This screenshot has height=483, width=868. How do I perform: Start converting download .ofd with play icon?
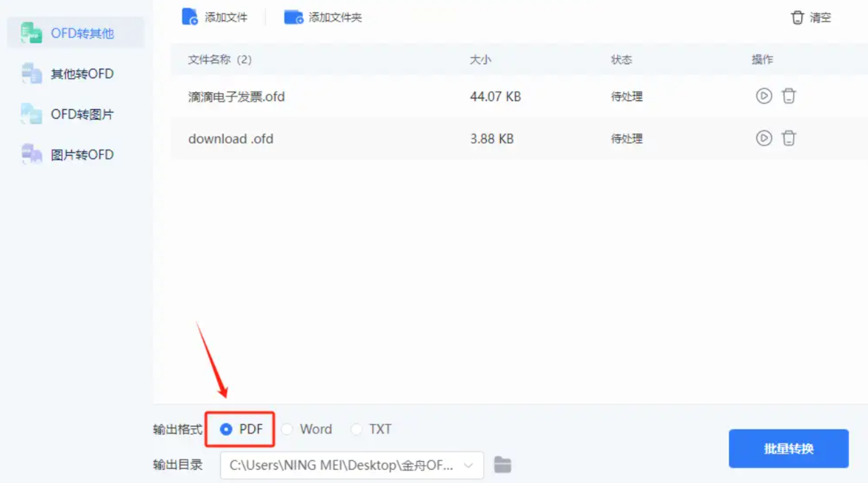(764, 138)
